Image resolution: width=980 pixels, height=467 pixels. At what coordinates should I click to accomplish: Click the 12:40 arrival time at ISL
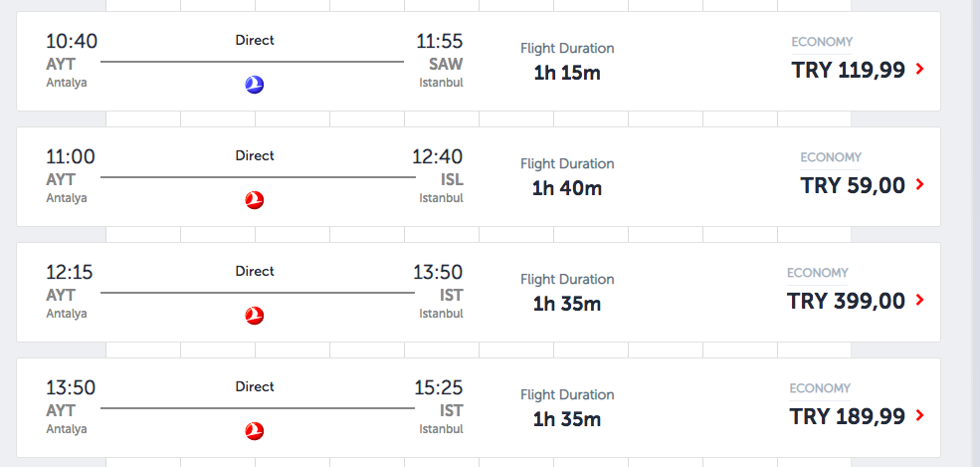tap(438, 157)
